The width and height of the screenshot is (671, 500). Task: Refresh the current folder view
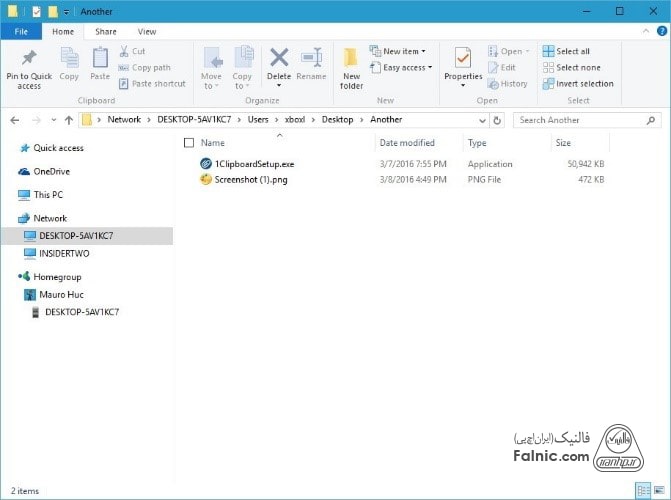[498, 120]
